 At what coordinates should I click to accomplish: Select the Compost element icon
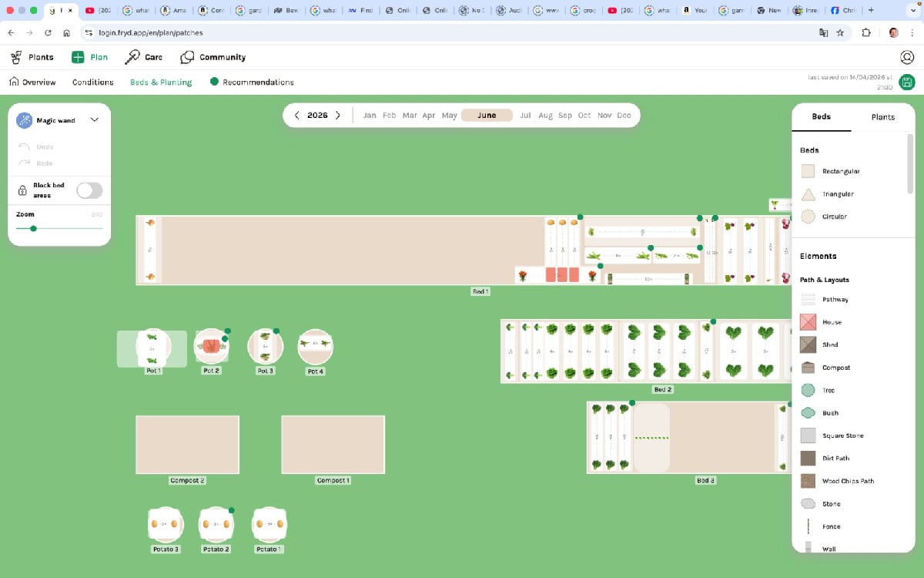pyautogui.click(x=808, y=368)
